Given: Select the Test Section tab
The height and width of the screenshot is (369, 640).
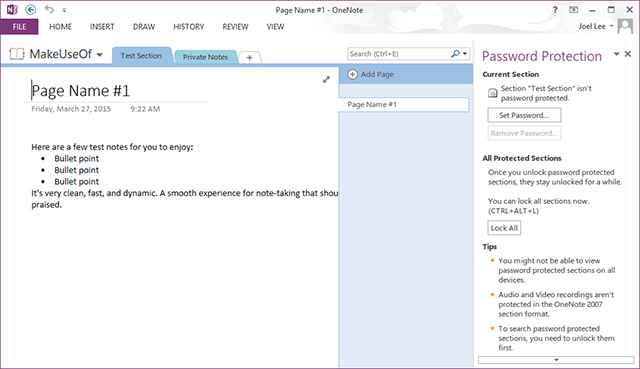Looking at the screenshot, I should tap(141, 56).
